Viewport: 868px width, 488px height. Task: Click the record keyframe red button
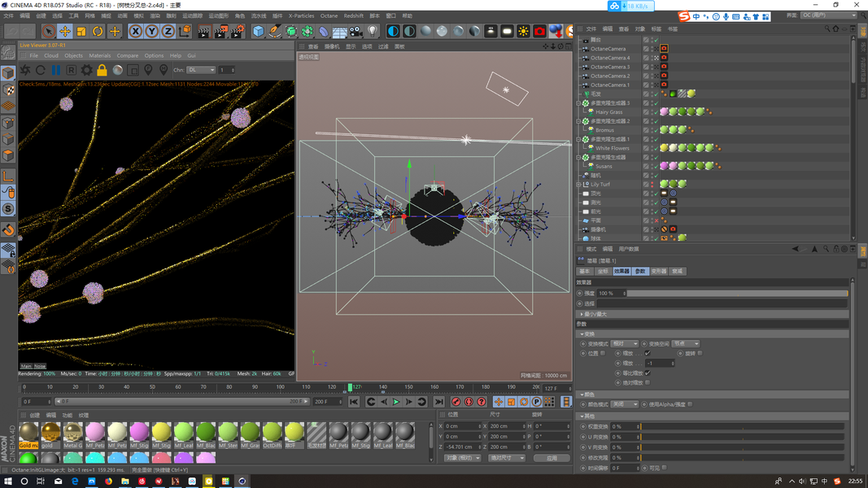[456, 403]
